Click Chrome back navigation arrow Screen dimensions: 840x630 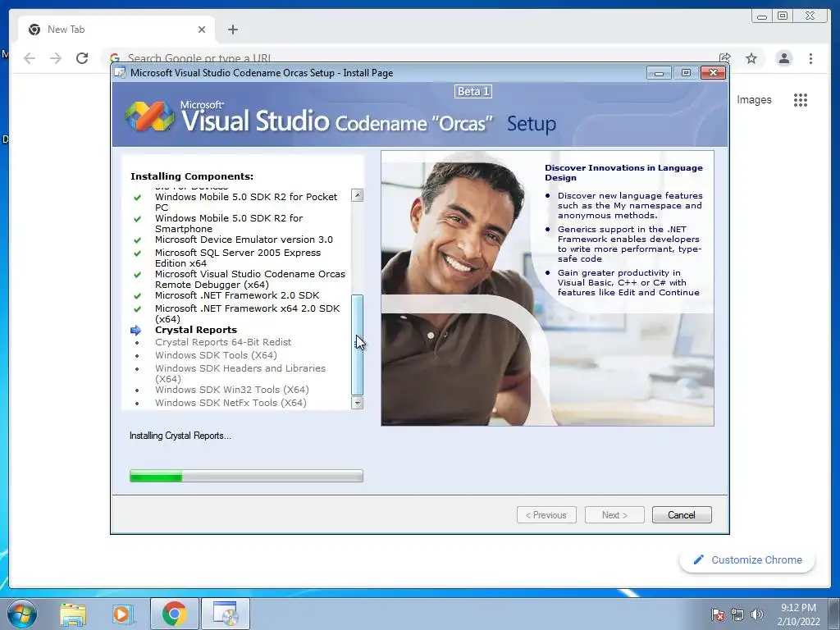(30, 58)
